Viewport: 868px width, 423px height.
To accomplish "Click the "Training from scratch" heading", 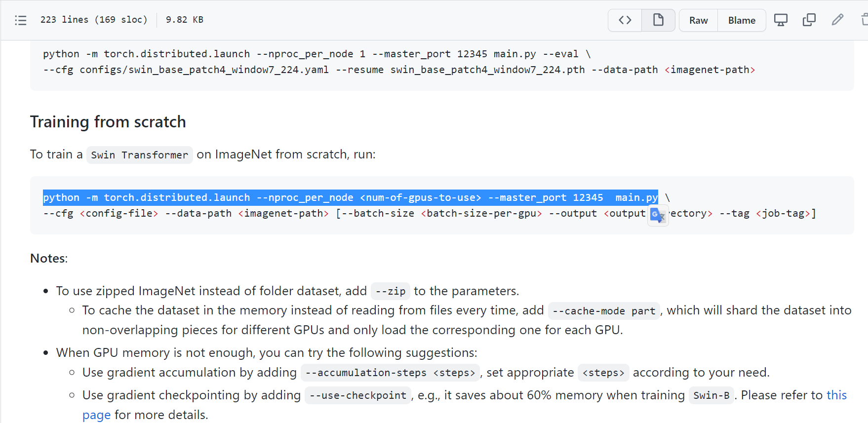I will pyautogui.click(x=108, y=122).
